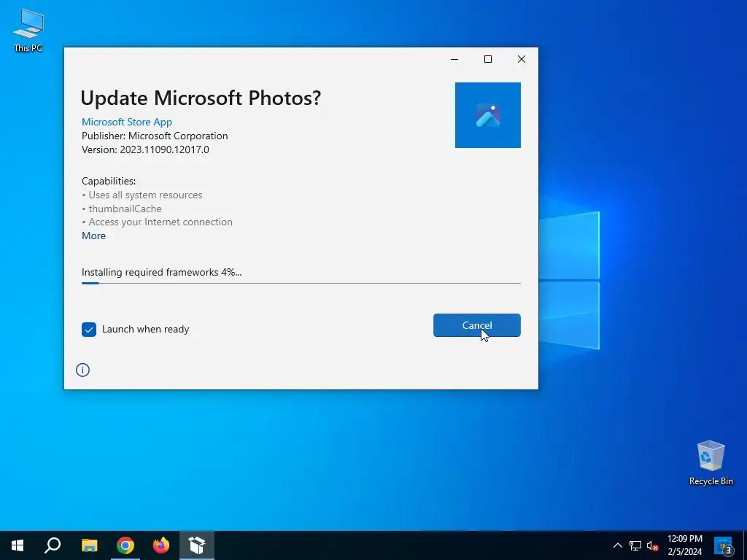Close the app installer window
The image size is (747, 560).
click(522, 59)
